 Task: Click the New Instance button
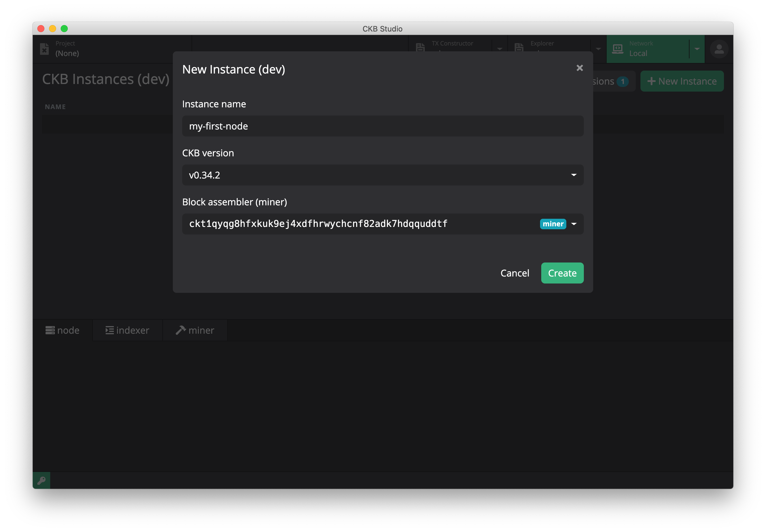682,81
